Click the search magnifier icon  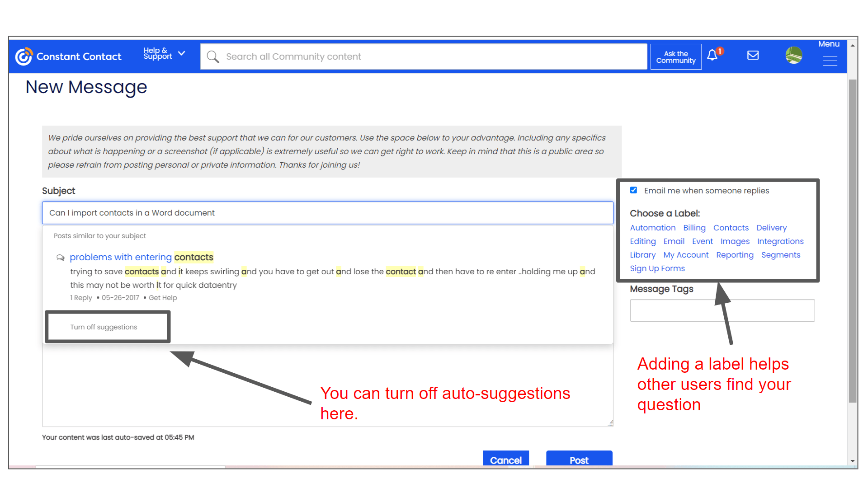pos(212,56)
